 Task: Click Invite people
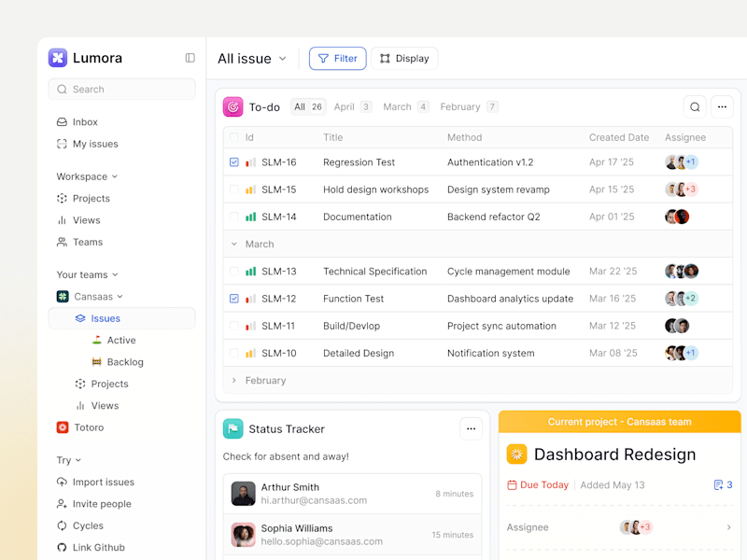pos(94,504)
